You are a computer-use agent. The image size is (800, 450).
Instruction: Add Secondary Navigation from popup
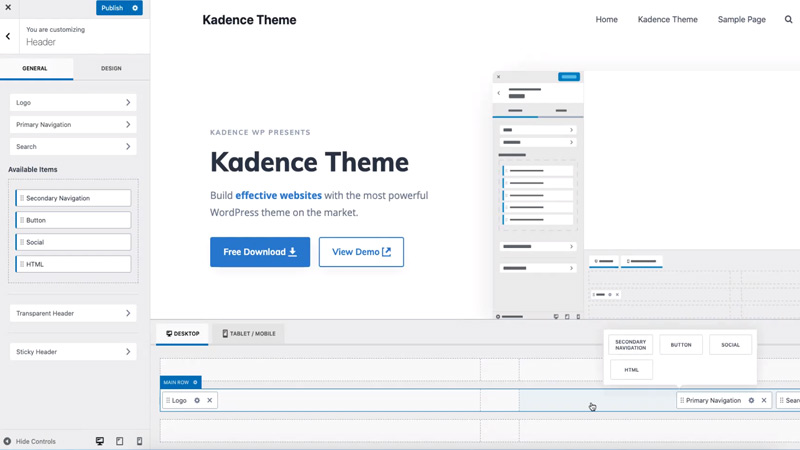tap(631, 345)
